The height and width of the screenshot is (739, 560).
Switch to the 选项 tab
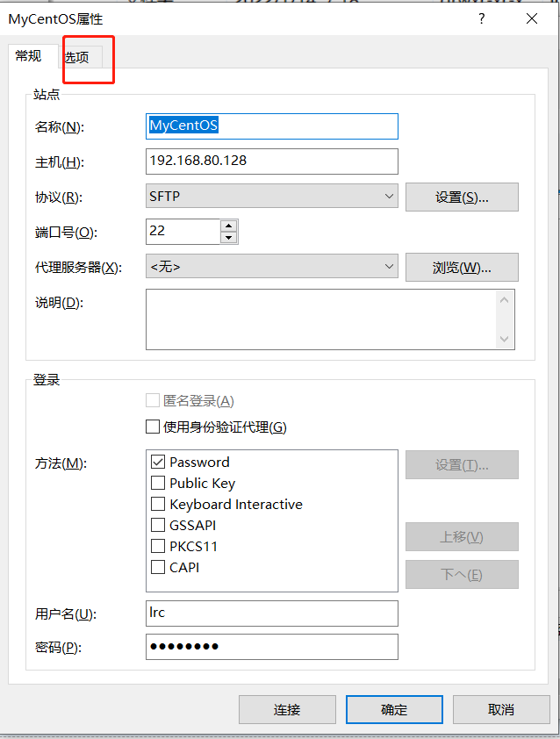click(x=77, y=58)
